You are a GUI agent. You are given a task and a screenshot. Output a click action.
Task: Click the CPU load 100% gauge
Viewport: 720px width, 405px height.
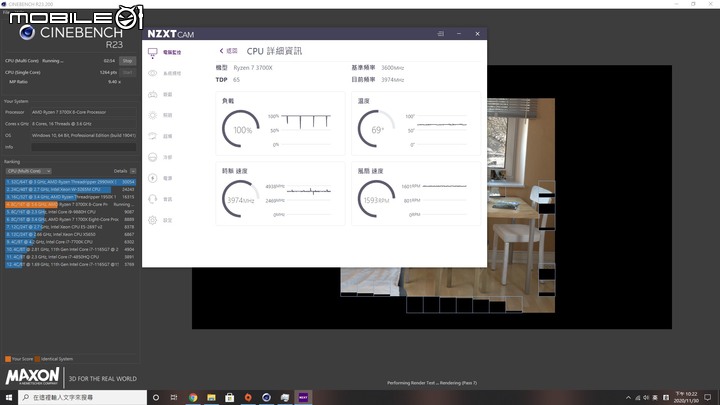[x=241, y=129]
